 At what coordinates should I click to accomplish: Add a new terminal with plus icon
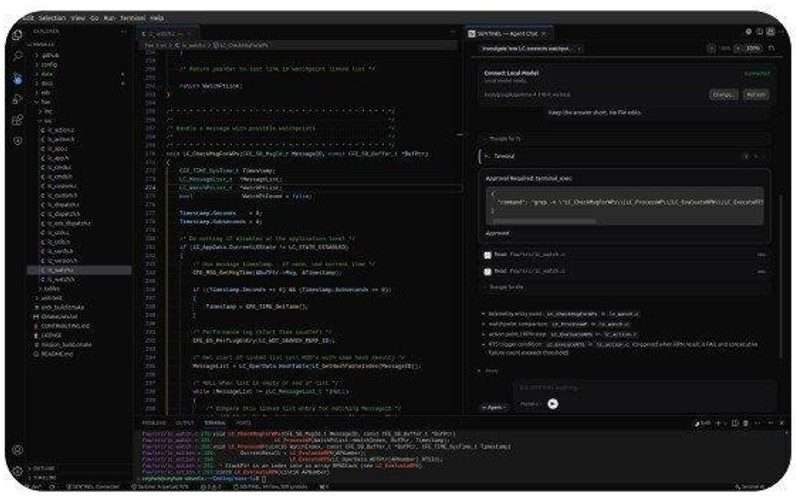coord(718,423)
